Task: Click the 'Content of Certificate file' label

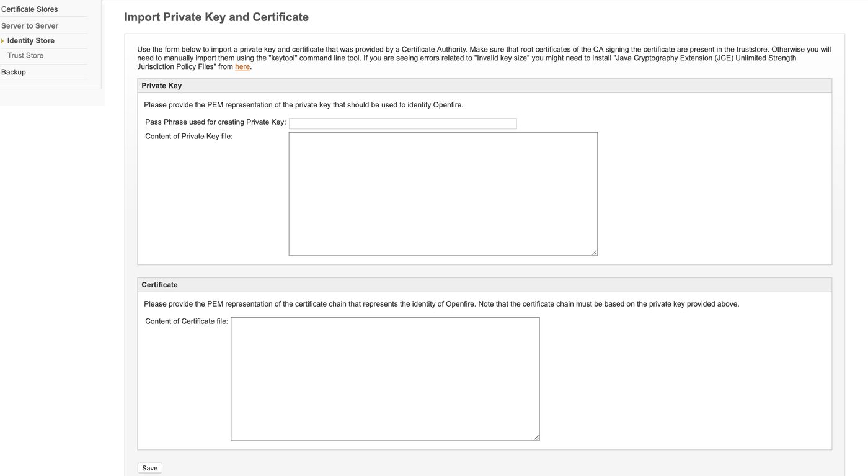Action: [x=187, y=321]
